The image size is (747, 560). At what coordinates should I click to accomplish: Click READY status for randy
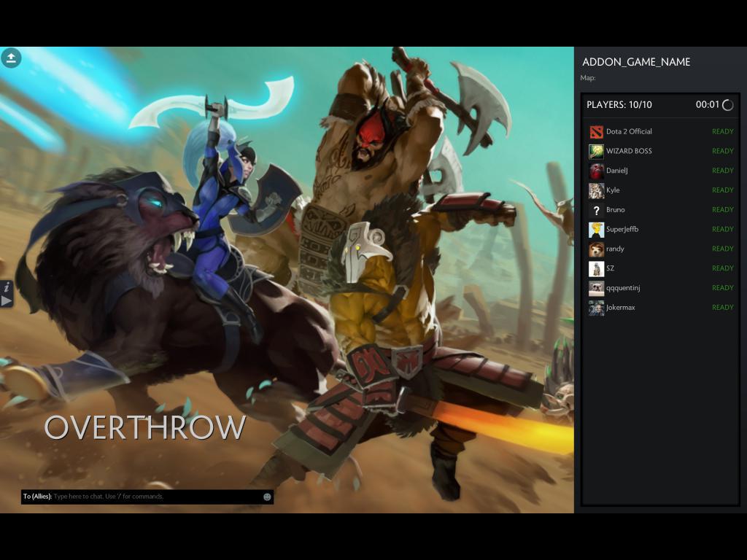pos(723,249)
